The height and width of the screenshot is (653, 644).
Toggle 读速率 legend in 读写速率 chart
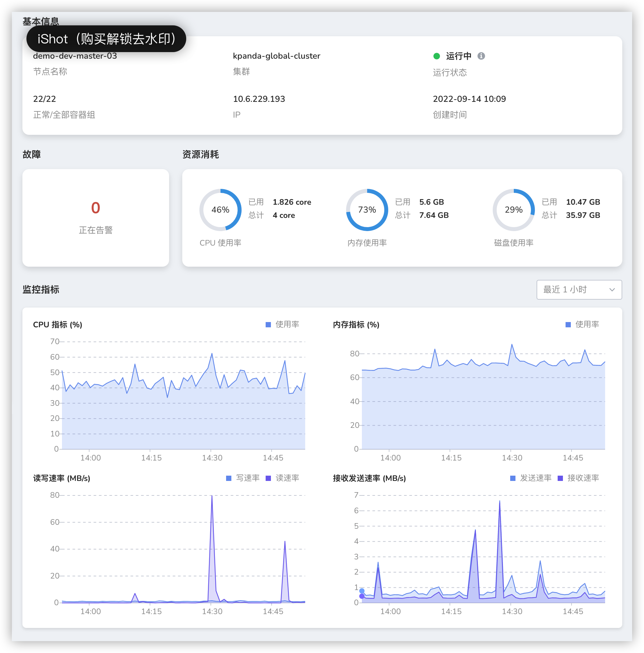[x=282, y=478]
